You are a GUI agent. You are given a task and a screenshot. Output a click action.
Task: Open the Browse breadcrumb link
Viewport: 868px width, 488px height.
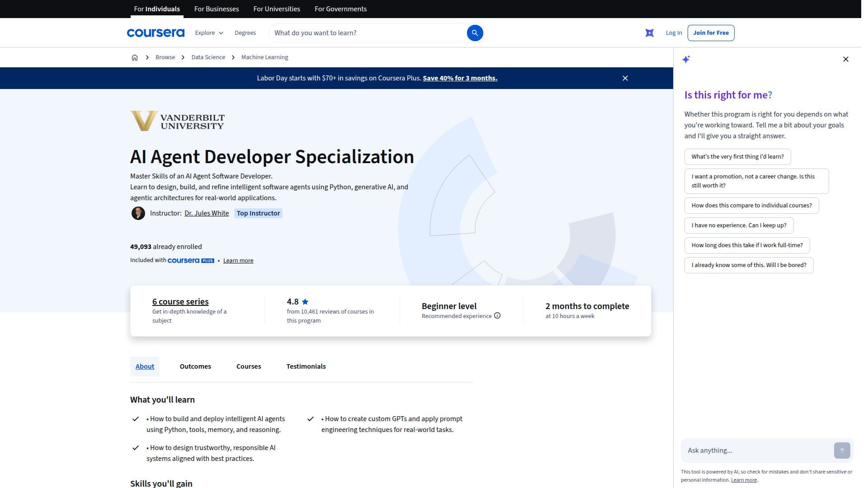[166, 58]
